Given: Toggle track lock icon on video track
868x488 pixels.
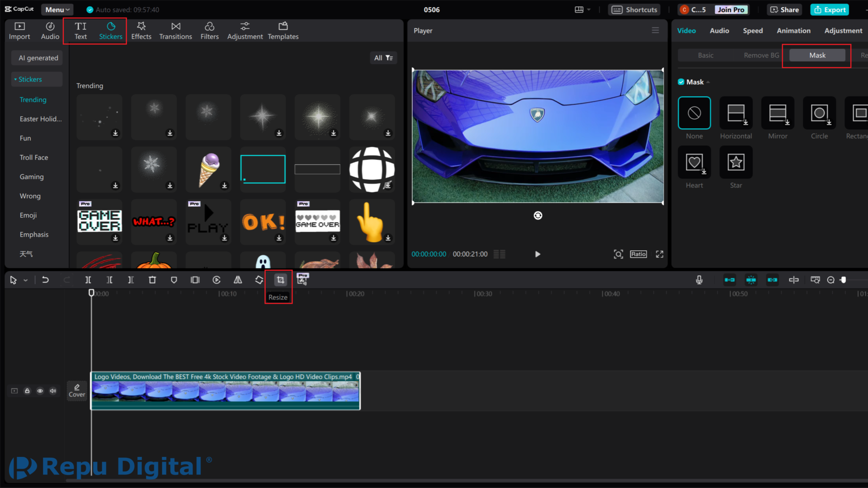Looking at the screenshot, I should (27, 391).
